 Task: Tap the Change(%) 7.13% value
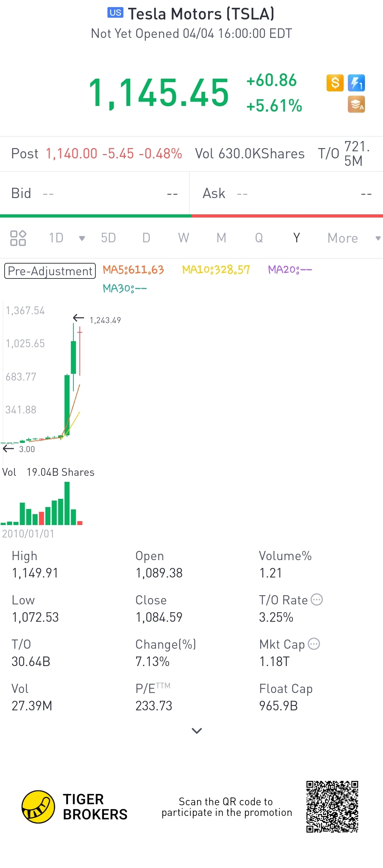click(x=152, y=661)
